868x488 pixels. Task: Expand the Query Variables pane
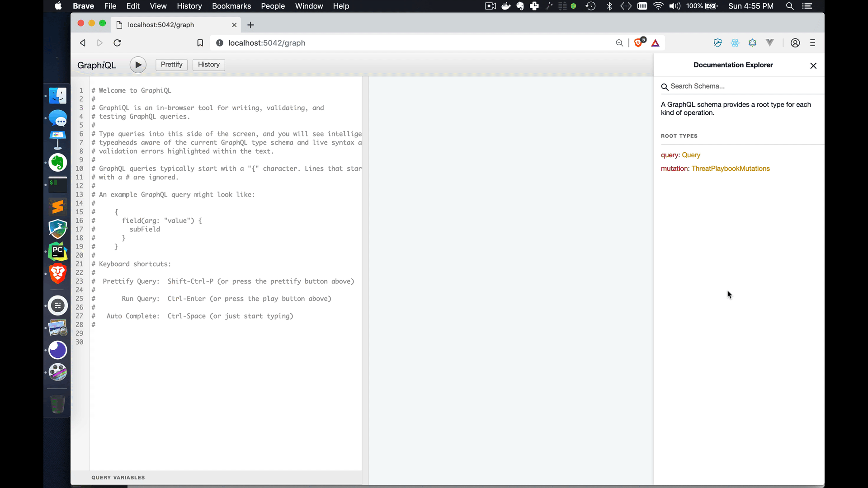118,478
